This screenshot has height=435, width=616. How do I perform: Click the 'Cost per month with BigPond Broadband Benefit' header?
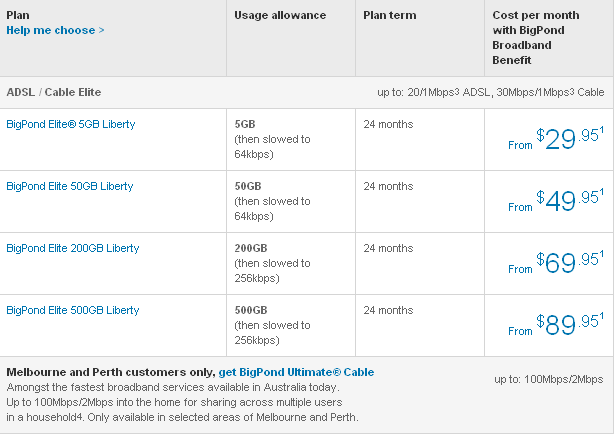[536, 38]
